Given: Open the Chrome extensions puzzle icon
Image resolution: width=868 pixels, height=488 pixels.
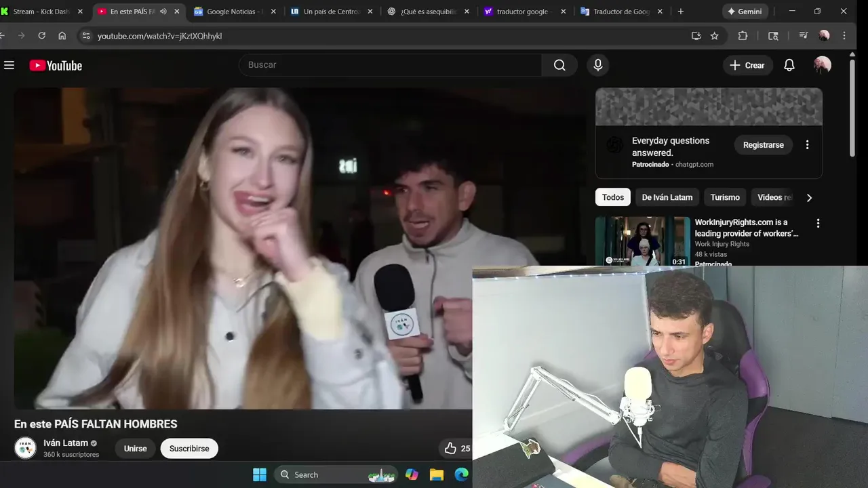Looking at the screenshot, I should point(743,36).
